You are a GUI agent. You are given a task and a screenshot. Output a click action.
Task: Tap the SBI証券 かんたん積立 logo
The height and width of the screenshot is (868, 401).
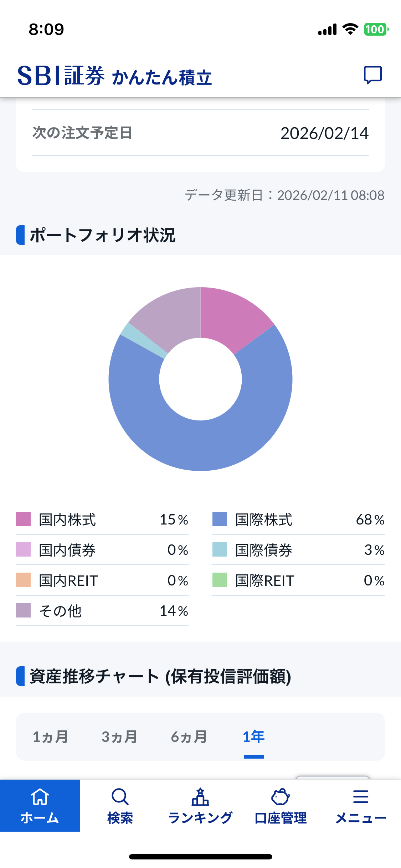115,76
